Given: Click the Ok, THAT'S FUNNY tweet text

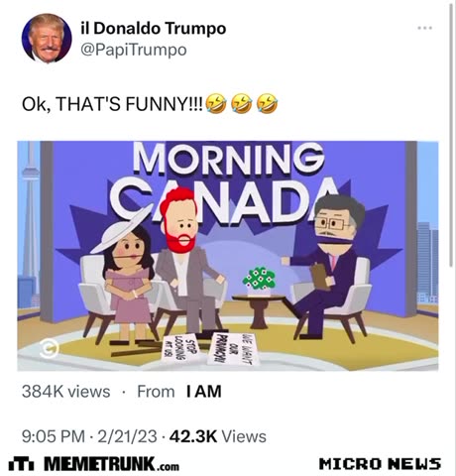Looking at the screenshot, I should (x=112, y=104).
